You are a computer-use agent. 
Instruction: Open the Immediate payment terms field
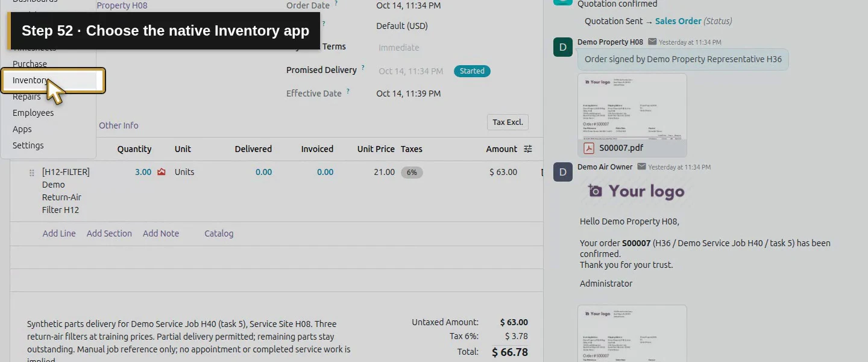[399, 48]
